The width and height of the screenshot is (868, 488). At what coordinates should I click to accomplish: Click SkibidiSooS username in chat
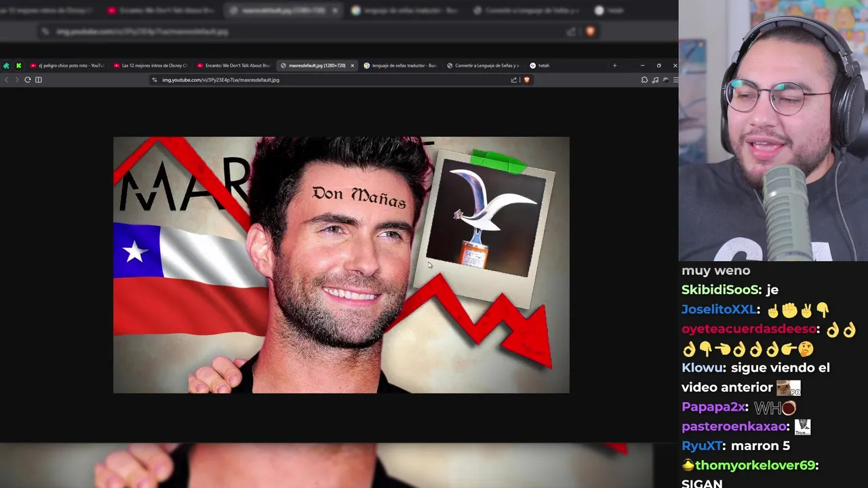click(x=721, y=290)
